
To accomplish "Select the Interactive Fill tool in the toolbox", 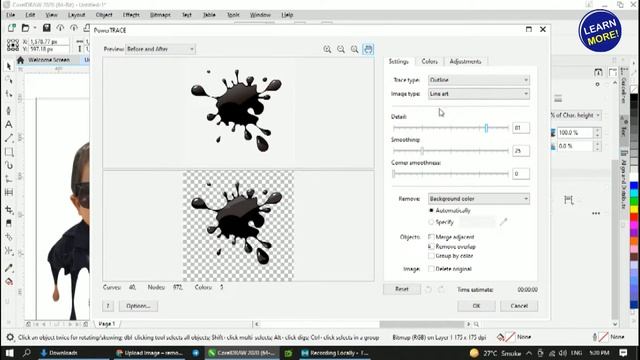I will click(x=9, y=282).
